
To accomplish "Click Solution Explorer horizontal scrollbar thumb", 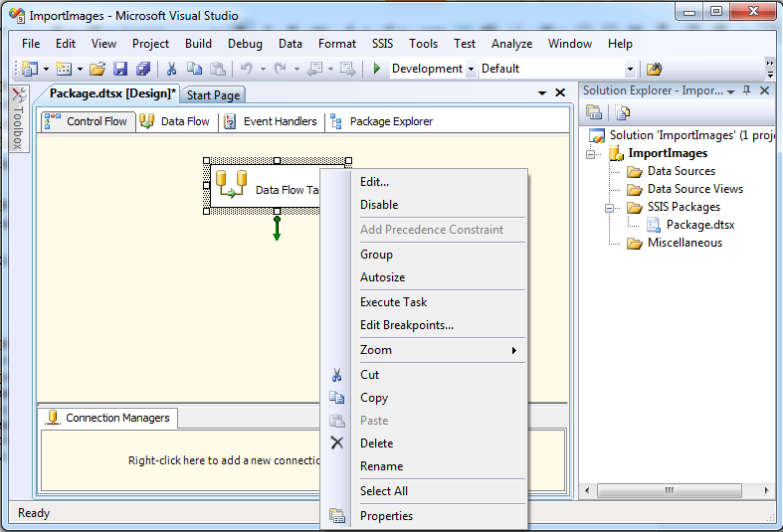I will [x=670, y=490].
